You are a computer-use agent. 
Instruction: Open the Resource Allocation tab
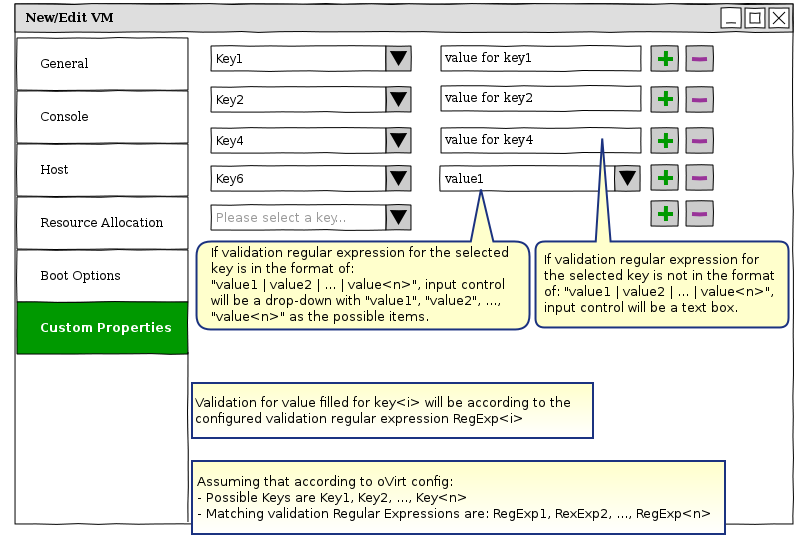102,223
